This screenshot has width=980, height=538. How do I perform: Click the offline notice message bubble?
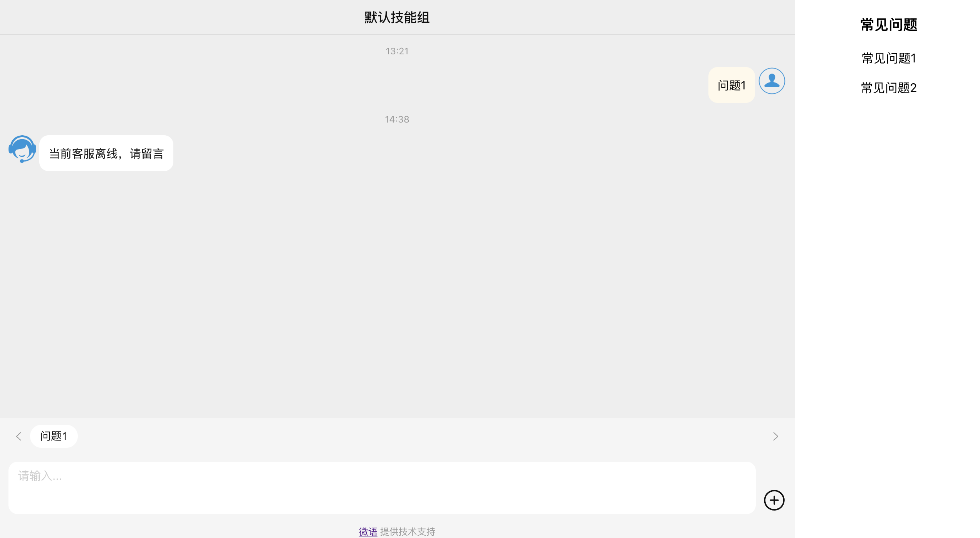tap(106, 153)
